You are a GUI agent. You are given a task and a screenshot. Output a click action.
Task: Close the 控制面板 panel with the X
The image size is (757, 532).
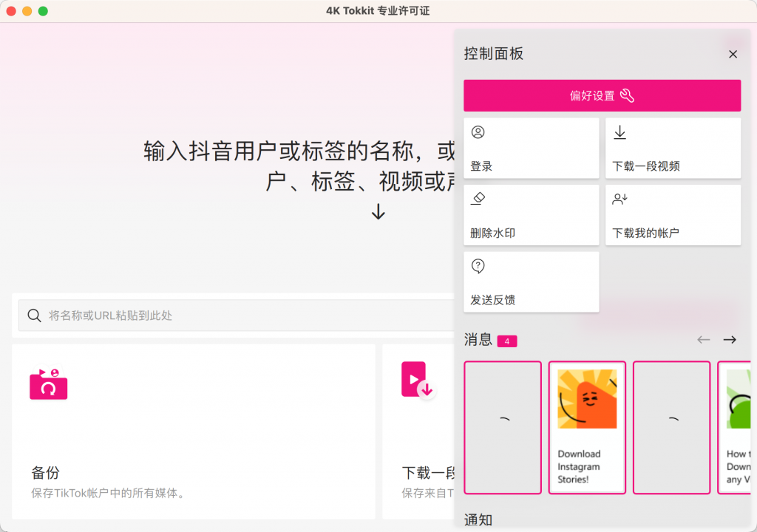[733, 54]
